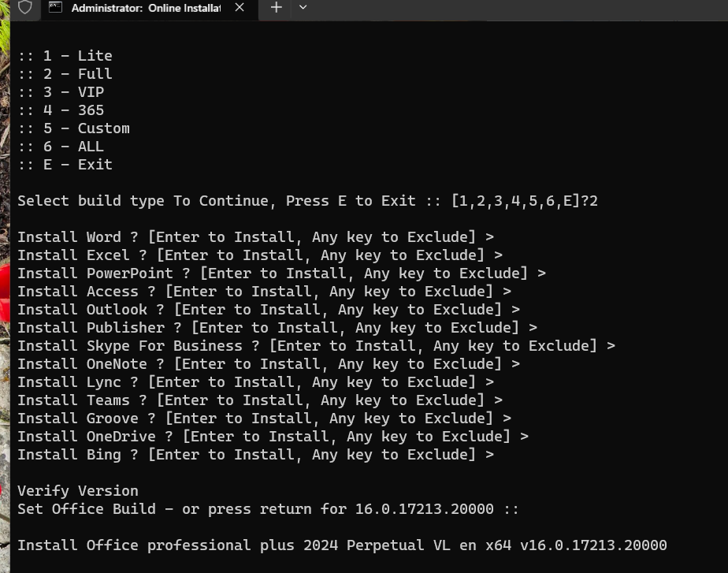Click the VIP build option line
The width and height of the screenshot is (728, 573).
pos(61,92)
